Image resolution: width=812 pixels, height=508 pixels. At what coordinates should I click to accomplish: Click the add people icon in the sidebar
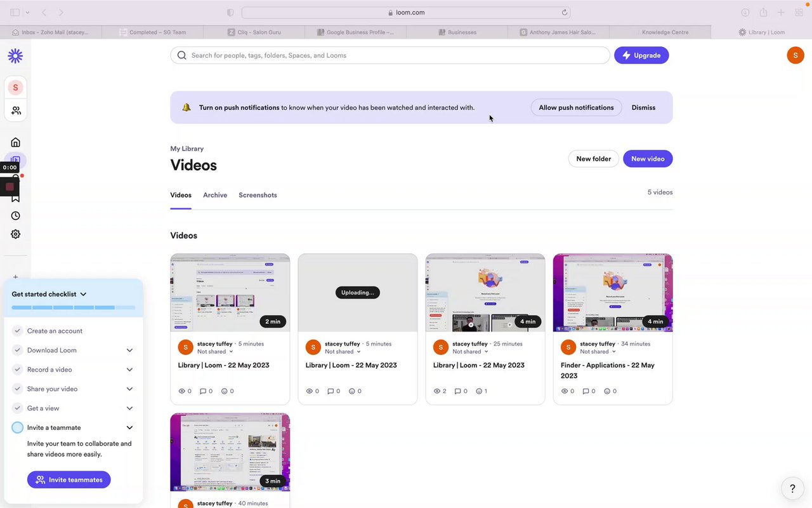(x=16, y=110)
